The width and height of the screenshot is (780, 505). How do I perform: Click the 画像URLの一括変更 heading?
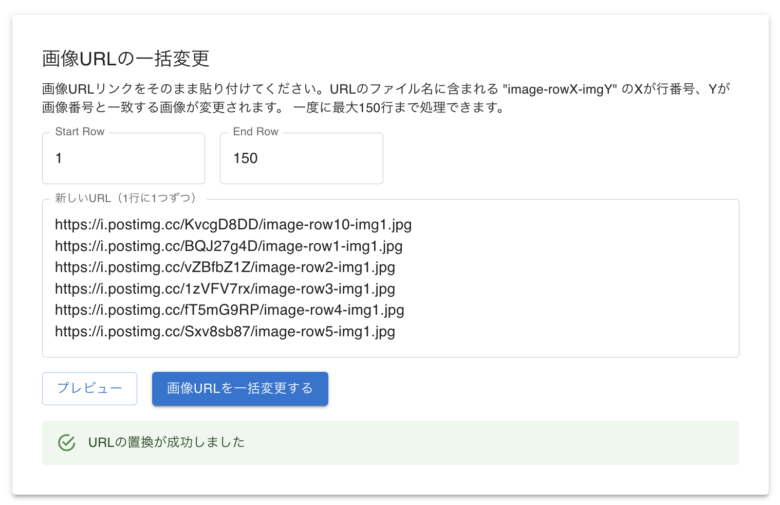(x=125, y=58)
